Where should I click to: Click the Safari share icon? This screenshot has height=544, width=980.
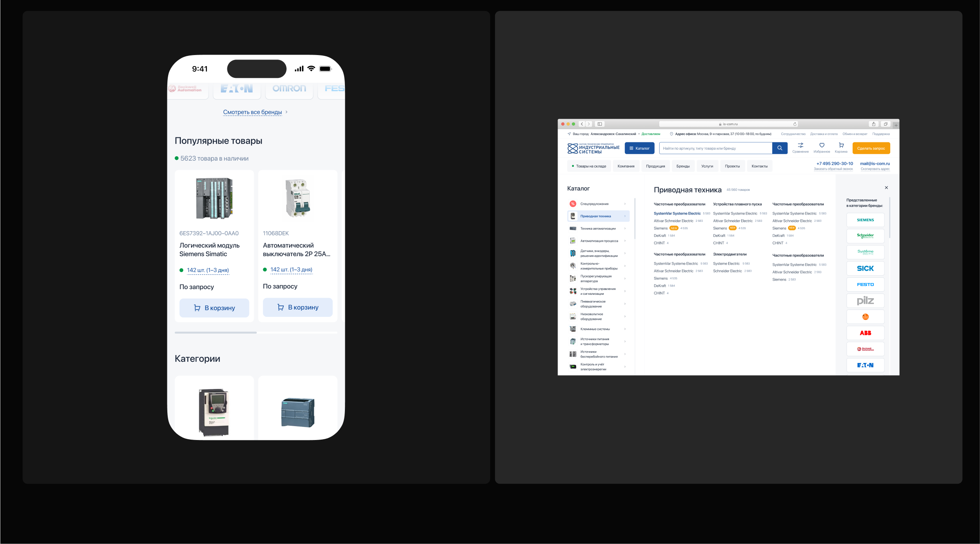873,124
